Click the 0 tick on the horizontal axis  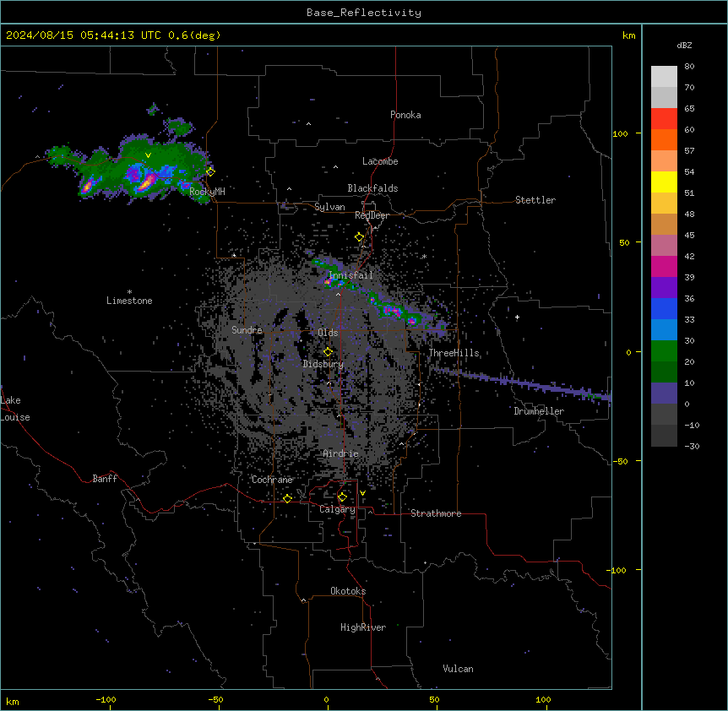(326, 699)
